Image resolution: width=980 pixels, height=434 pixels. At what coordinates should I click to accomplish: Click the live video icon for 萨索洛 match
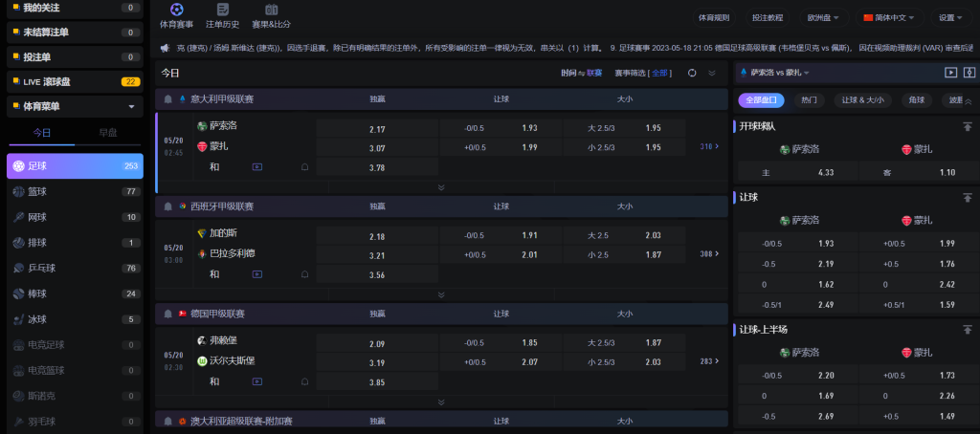(256, 166)
